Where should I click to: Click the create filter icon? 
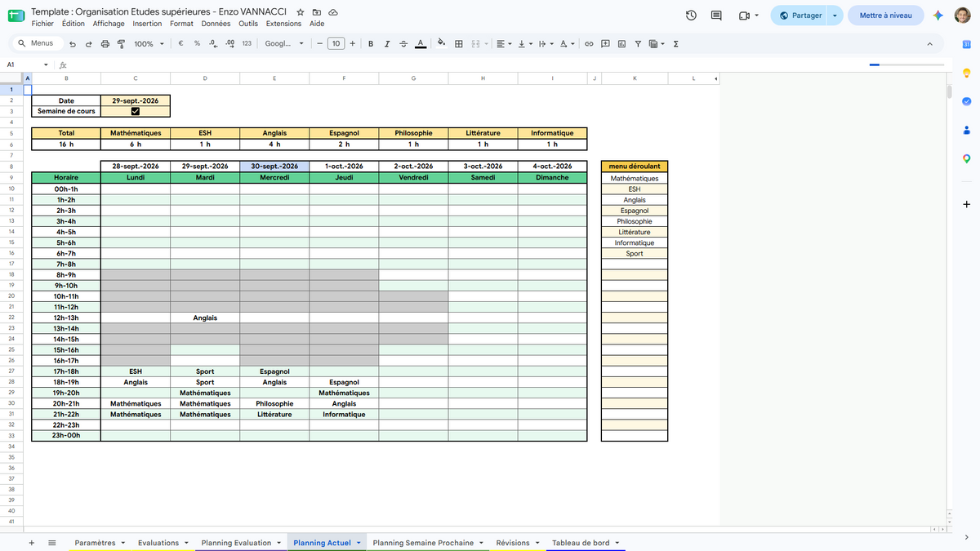click(x=638, y=43)
